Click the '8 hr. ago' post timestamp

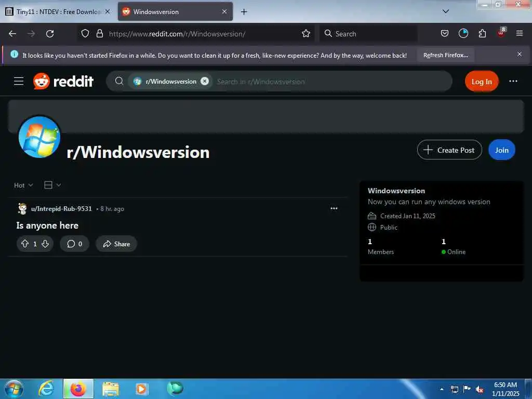(112, 209)
